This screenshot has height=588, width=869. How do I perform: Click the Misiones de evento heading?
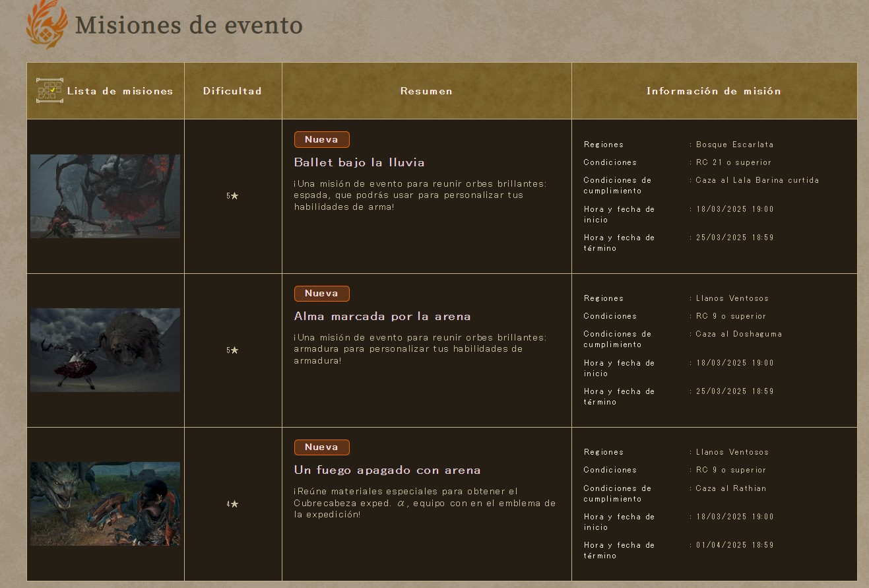[189, 25]
